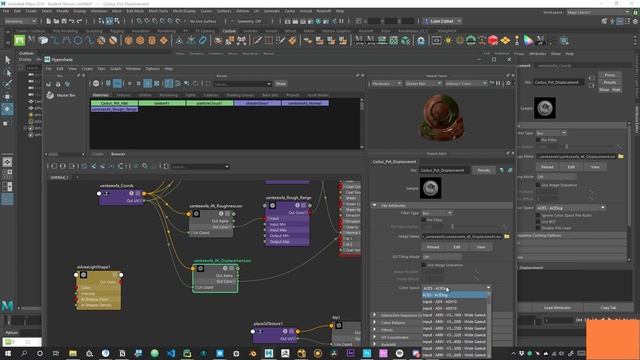Click the red cube shelf icon
This screenshot has width=640, height=360.
pos(493,40)
